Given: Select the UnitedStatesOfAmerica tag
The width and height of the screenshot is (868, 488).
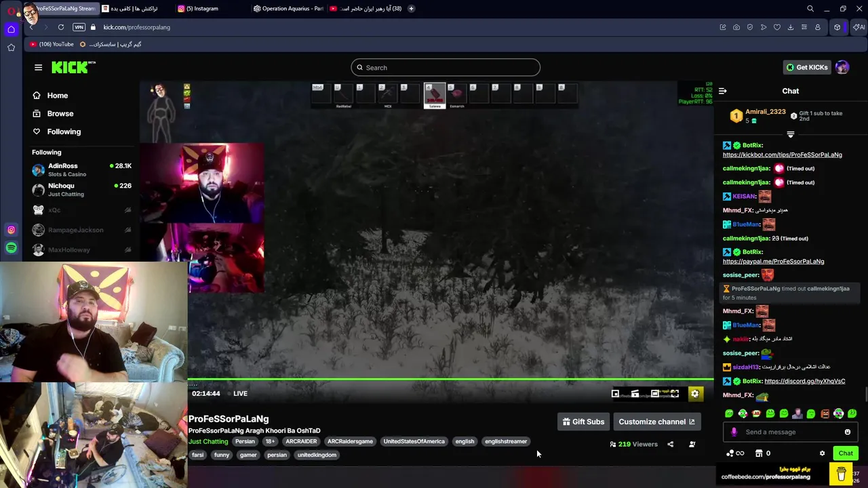Looking at the screenshot, I should pos(414,441).
